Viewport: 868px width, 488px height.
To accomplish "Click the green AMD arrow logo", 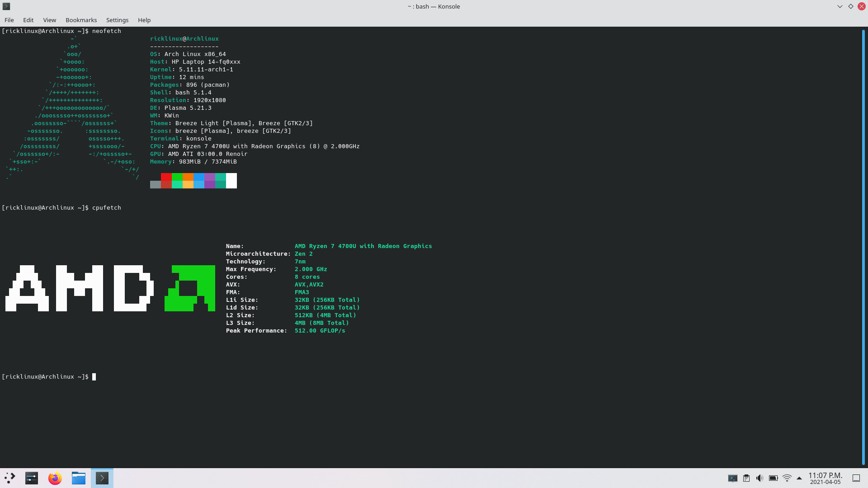I will click(x=190, y=288).
